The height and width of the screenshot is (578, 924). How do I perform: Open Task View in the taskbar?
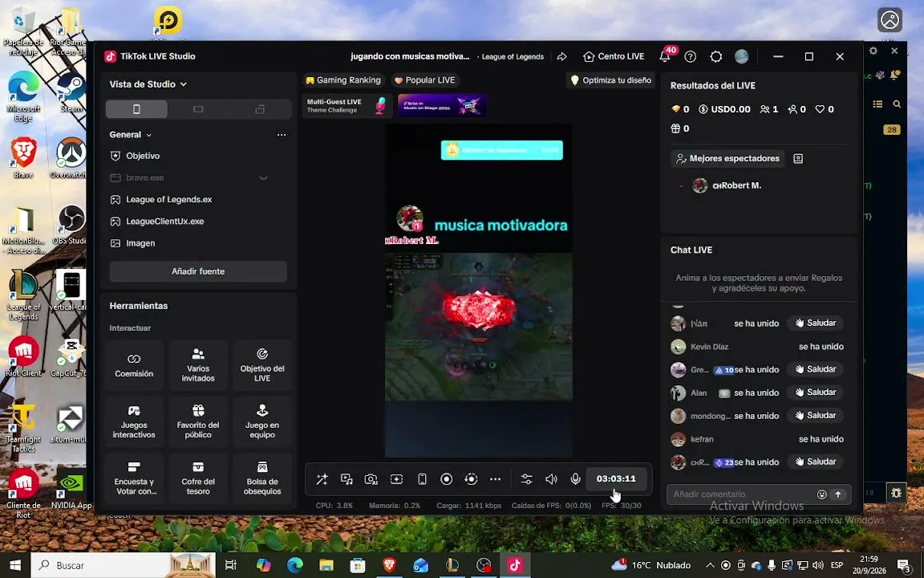click(231, 565)
